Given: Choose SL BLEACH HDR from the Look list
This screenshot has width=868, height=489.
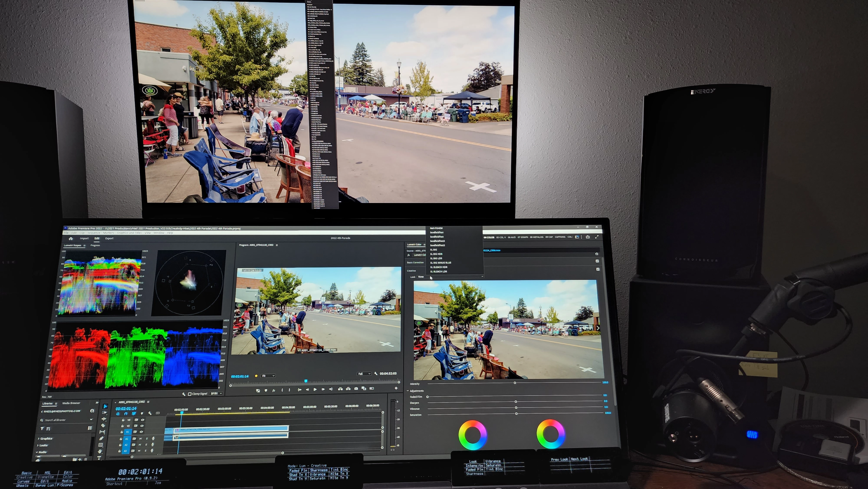Looking at the screenshot, I should (x=438, y=267).
